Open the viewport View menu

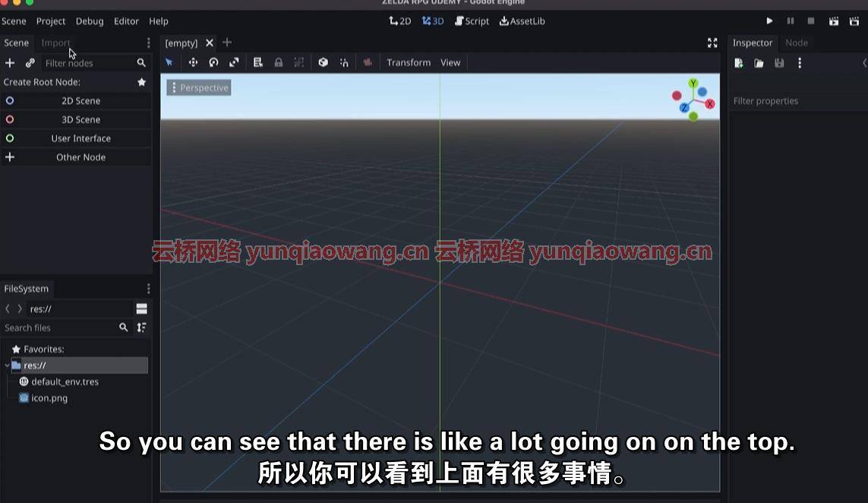(450, 62)
